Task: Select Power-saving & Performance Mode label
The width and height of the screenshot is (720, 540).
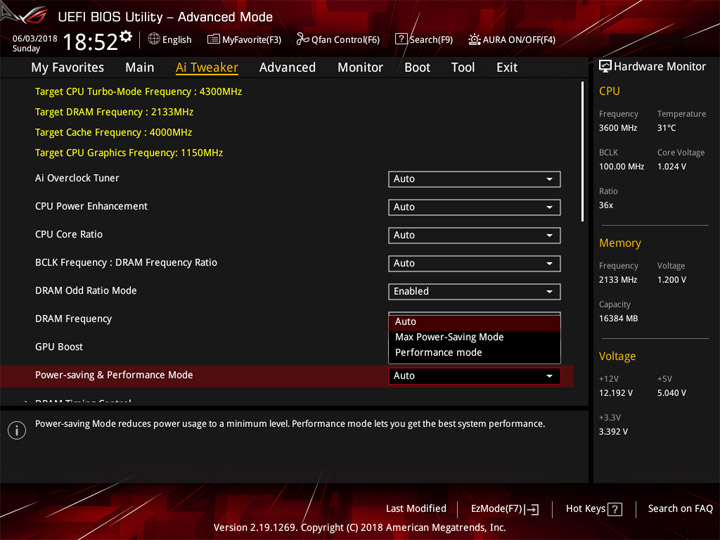Action: click(x=114, y=375)
